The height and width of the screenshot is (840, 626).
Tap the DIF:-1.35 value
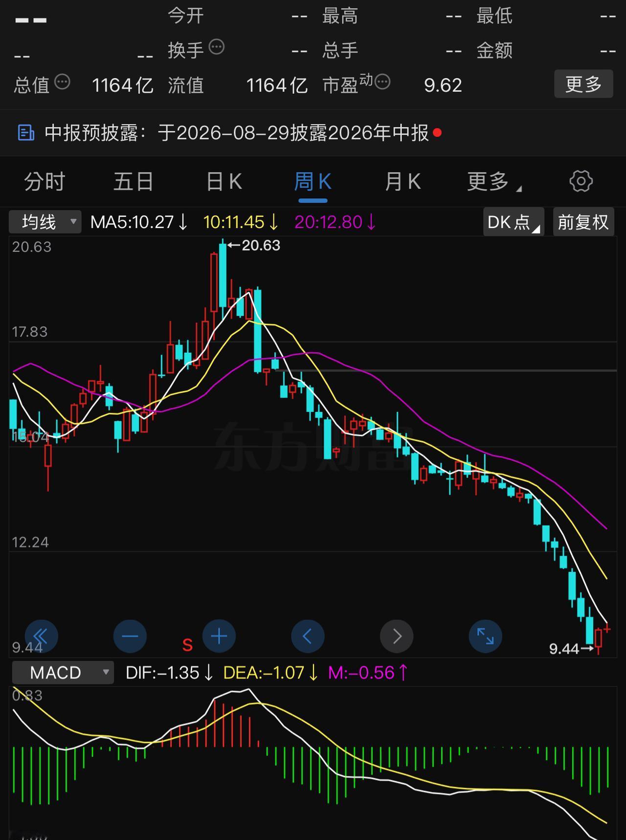(169, 673)
